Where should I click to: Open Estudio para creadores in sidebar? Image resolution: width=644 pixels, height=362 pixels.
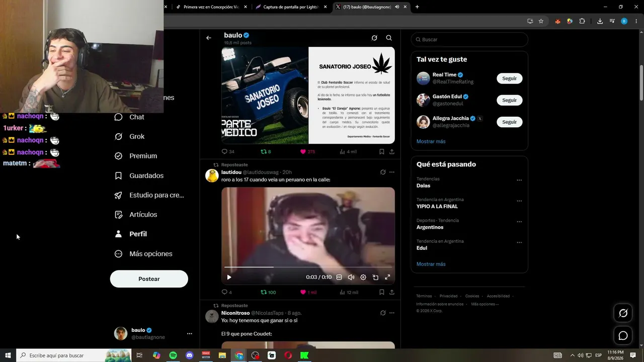[x=149, y=195]
